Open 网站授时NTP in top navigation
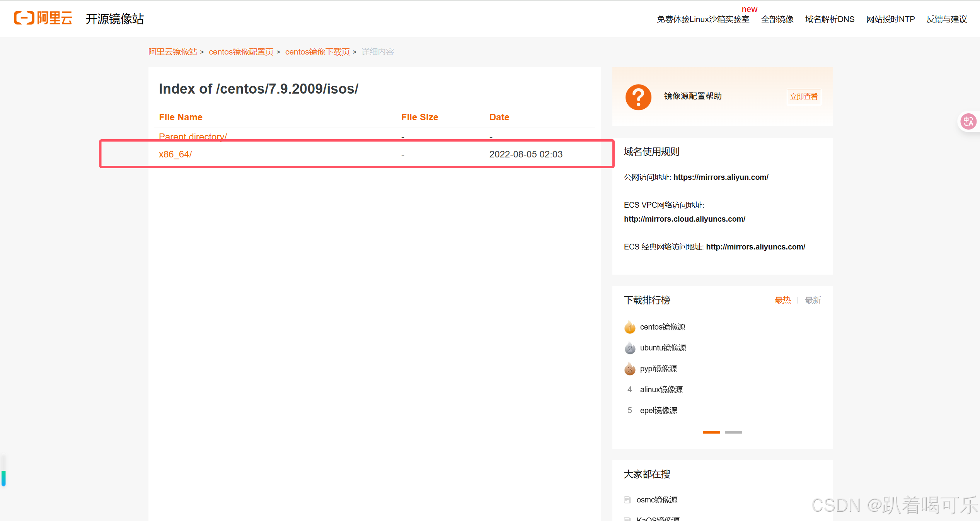Screen dimensions: 980x521 pos(890,19)
